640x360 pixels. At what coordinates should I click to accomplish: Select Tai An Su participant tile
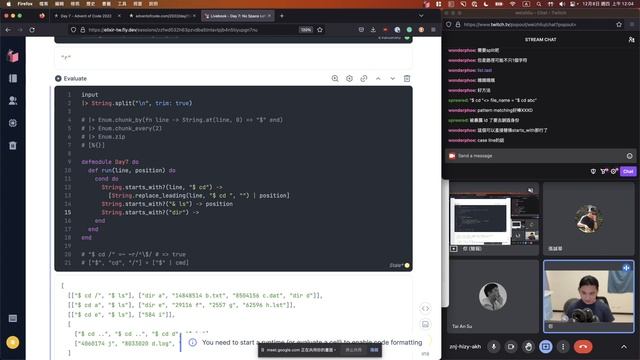[x=493, y=296]
